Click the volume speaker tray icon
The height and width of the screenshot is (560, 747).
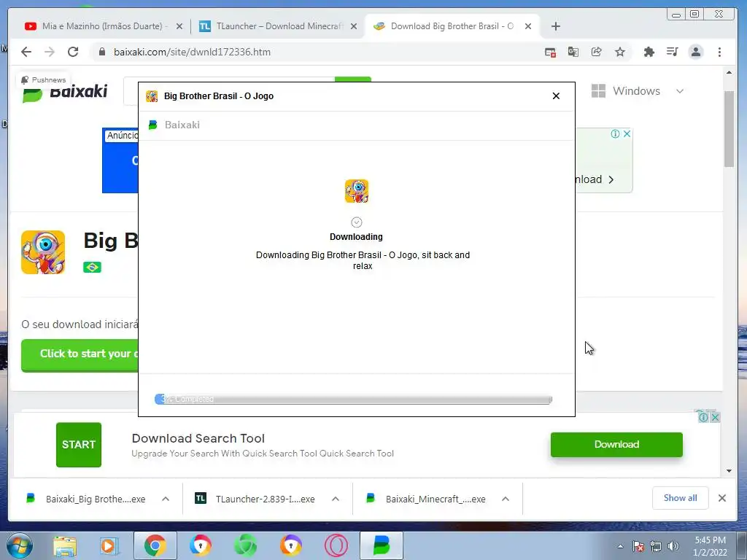click(673, 546)
